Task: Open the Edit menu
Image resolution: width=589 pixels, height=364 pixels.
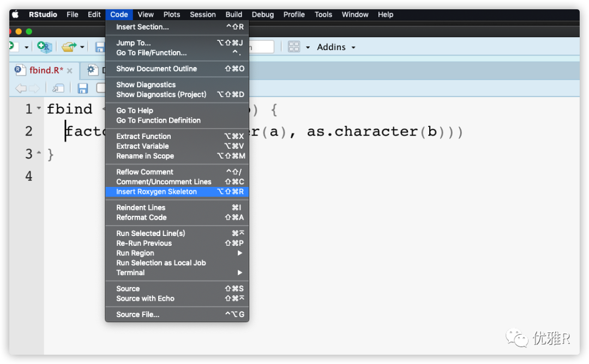Action: (x=94, y=15)
